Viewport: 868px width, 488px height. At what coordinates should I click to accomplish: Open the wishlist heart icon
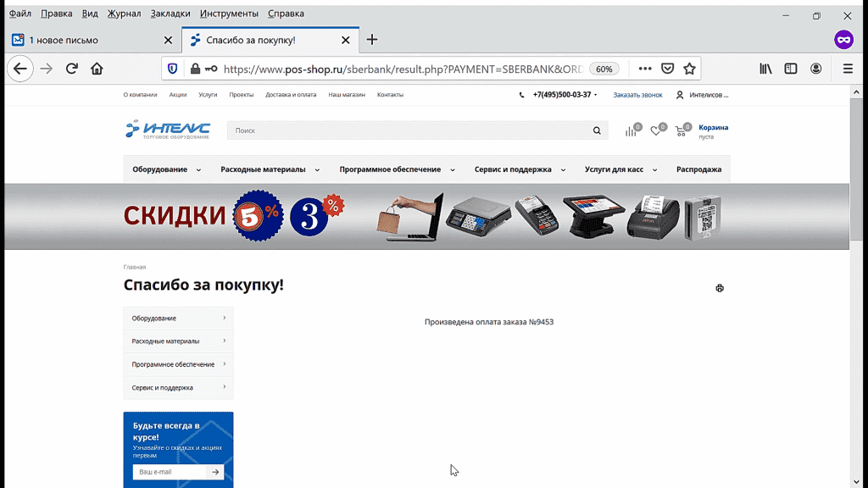[x=656, y=130]
